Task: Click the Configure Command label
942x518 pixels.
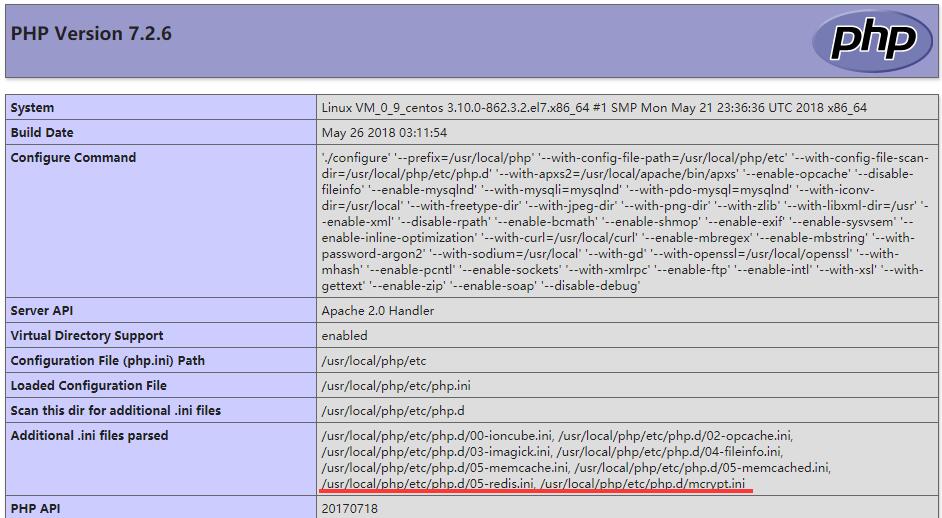Action: (73, 157)
